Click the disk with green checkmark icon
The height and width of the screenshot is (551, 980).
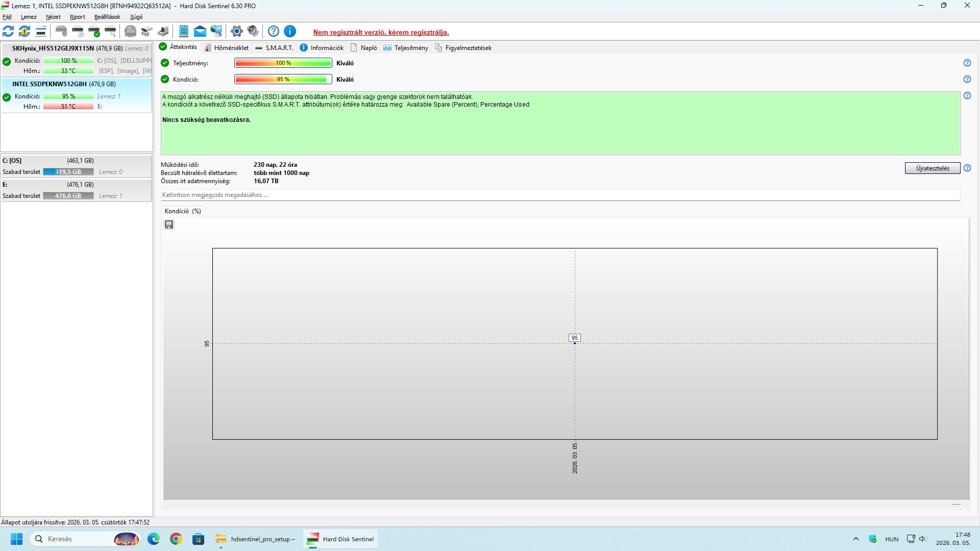pyautogui.click(x=94, y=31)
